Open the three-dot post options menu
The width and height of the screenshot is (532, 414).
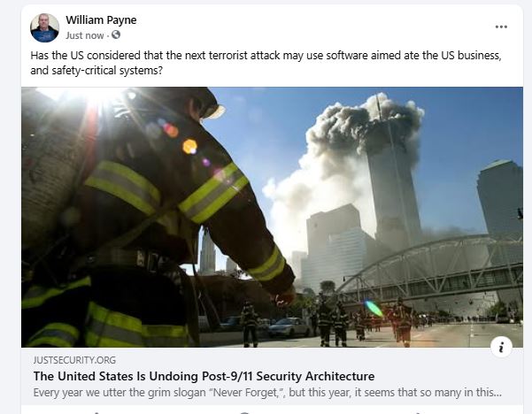[x=501, y=27]
